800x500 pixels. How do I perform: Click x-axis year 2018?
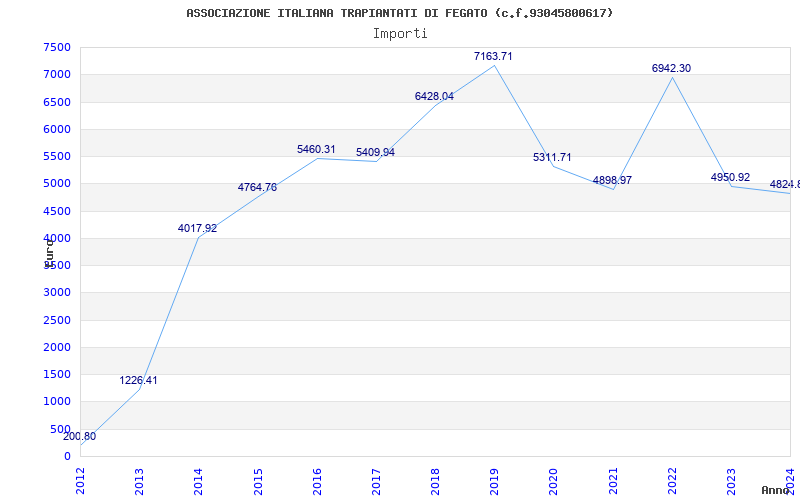tap(435, 481)
